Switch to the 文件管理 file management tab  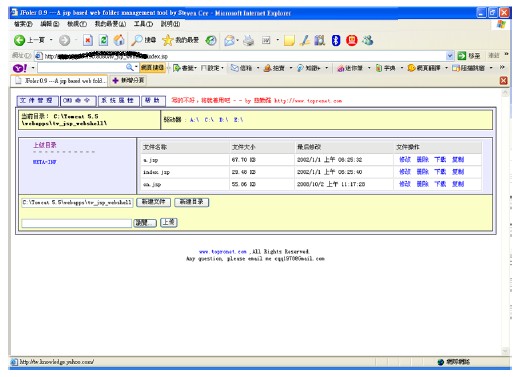(37, 101)
